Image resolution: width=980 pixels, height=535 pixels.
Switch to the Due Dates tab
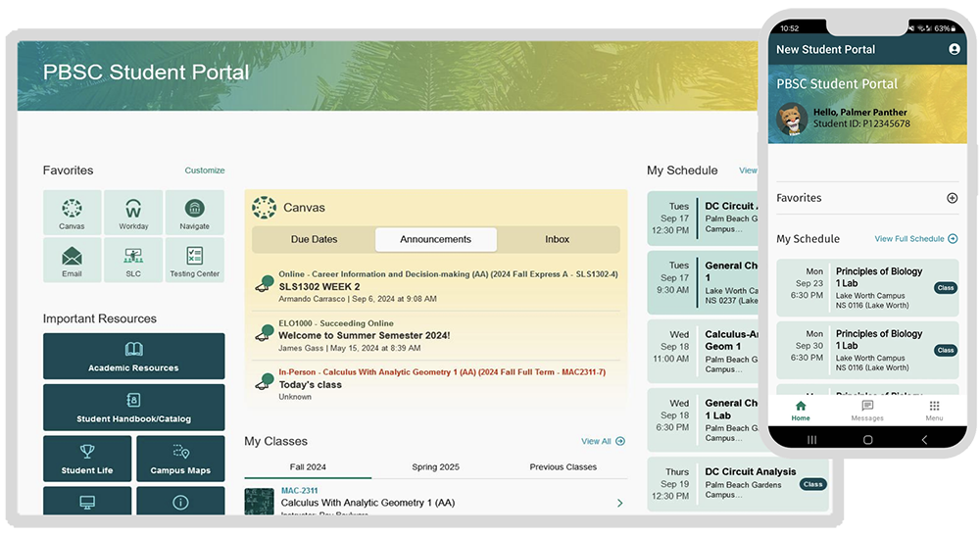[x=314, y=239]
